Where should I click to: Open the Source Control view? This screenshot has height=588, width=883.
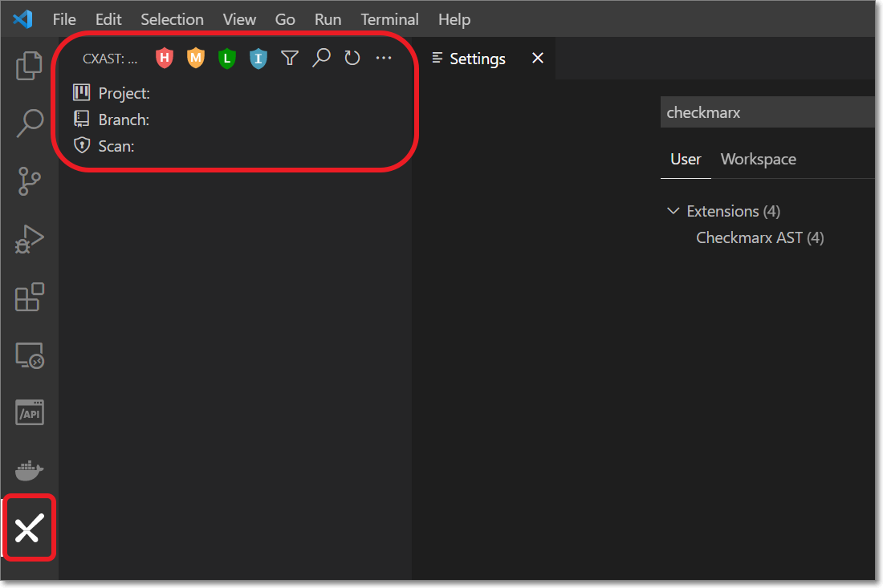29,181
